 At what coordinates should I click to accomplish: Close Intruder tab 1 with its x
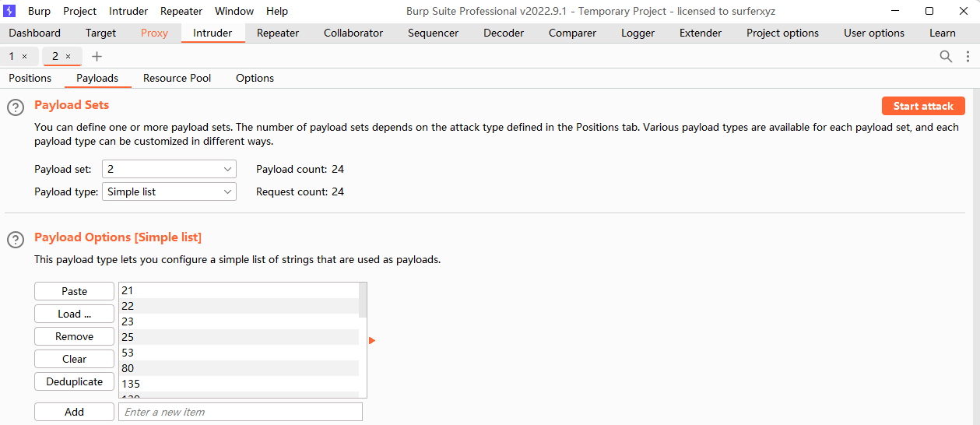click(24, 56)
